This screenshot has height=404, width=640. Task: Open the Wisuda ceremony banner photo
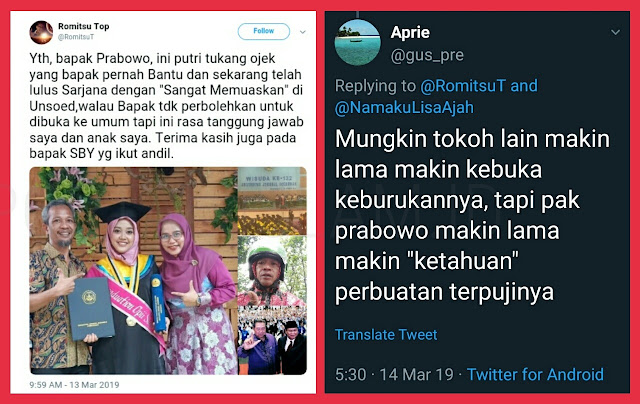click(x=272, y=201)
